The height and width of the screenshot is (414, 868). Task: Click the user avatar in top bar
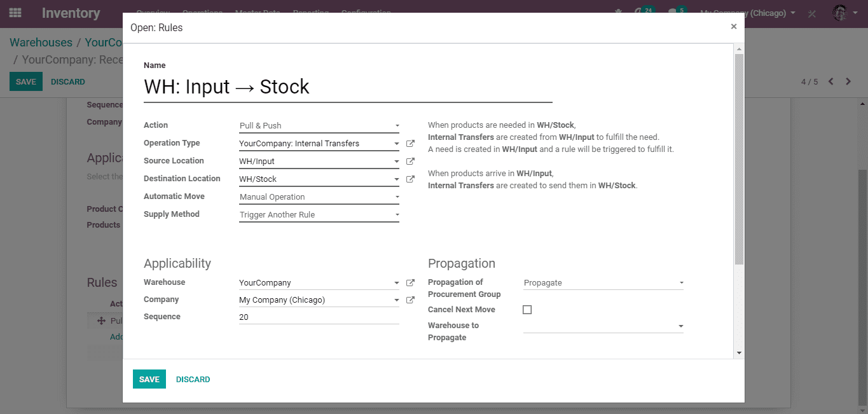[840, 13]
